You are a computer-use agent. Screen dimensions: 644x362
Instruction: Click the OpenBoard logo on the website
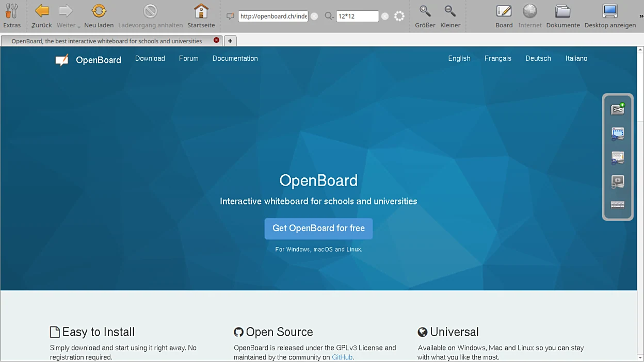pos(88,60)
